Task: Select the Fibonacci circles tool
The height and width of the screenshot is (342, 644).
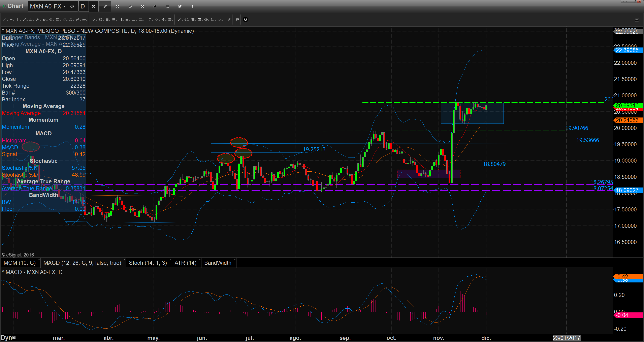Action: pyautogui.click(x=100, y=20)
